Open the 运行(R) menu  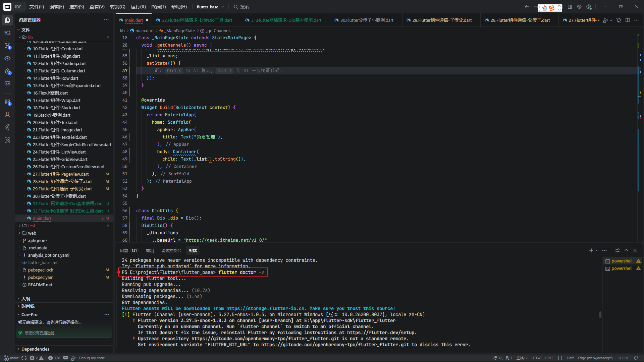tap(138, 7)
